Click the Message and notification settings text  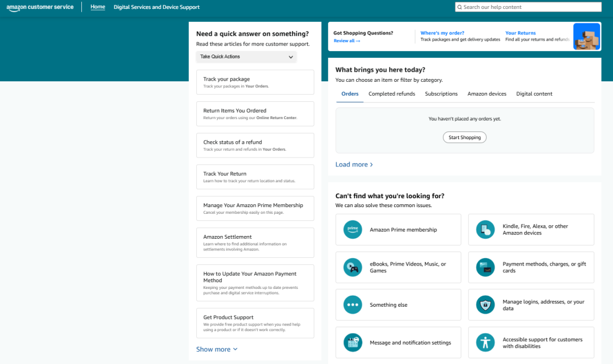[410, 342]
